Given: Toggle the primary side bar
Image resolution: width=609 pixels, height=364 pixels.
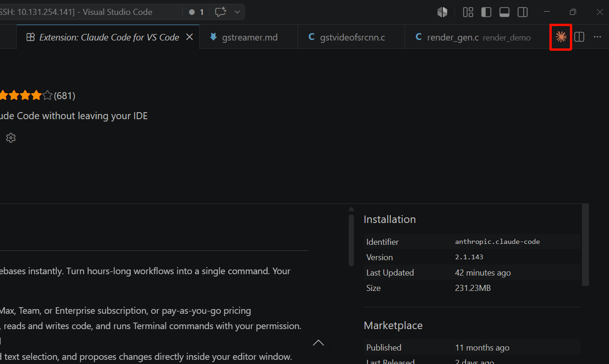Looking at the screenshot, I should coord(486,12).
